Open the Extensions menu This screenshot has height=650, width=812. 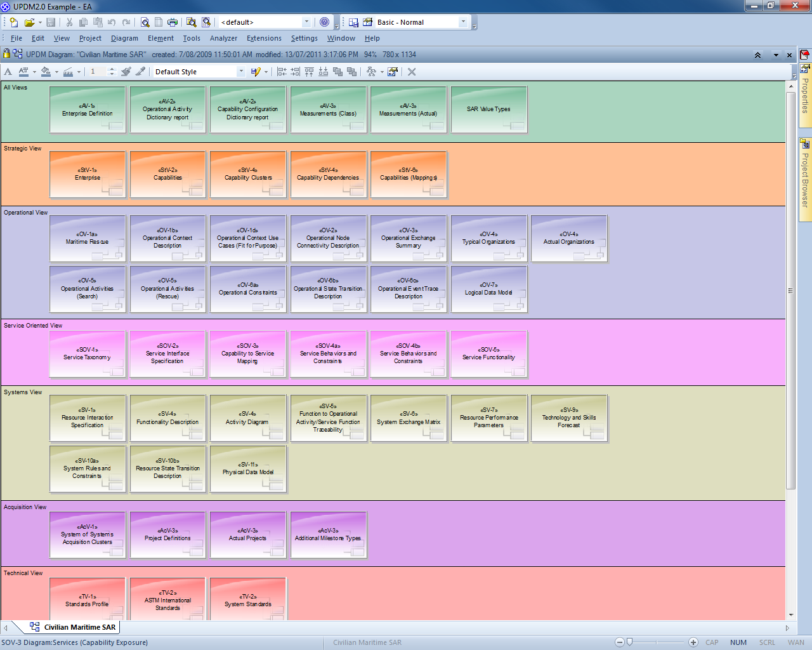264,38
